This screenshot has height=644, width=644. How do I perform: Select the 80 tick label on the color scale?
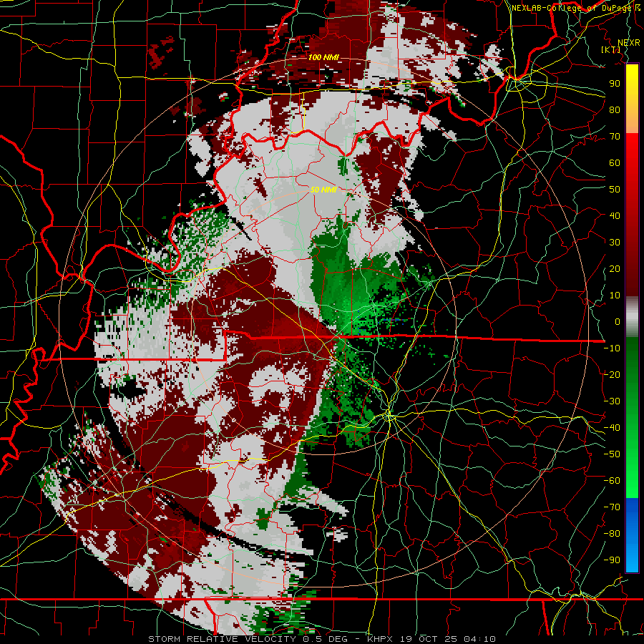pos(615,109)
